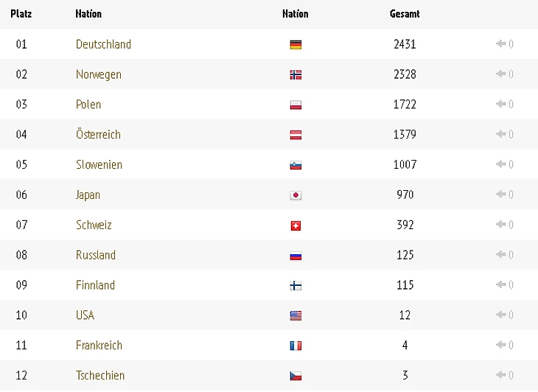The width and height of the screenshot is (538, 392).
Task: Open the Norwegen nation link
Action: [x=99, y=74]
